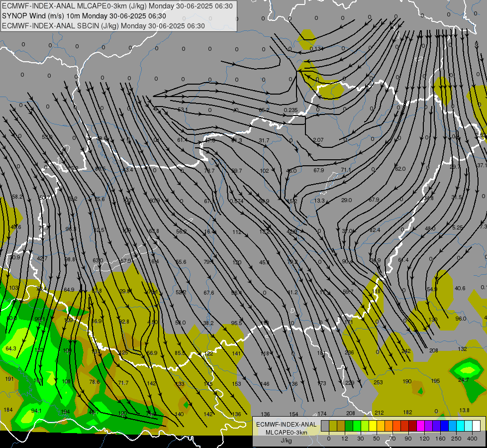Click the map value '171'
This screenshot has width=487, height=448.
pyautogui.click(x=349, y=322)
